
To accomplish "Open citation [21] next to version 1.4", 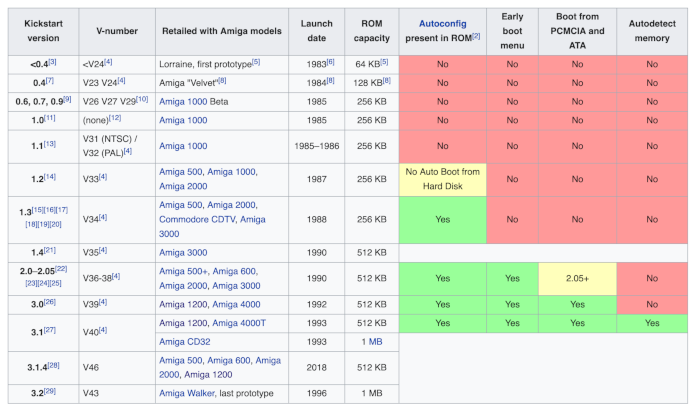I will (48, 249).
